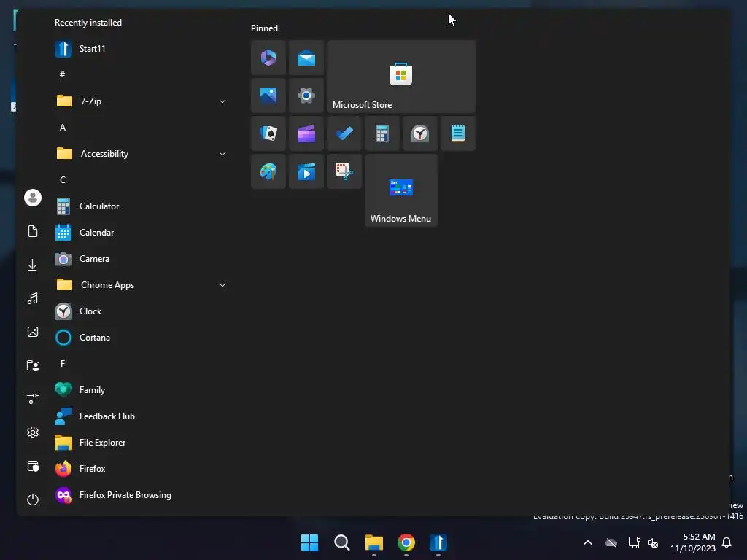
Task: Expand the Accessibility folder chevron
Action: [x=222, y=154]
